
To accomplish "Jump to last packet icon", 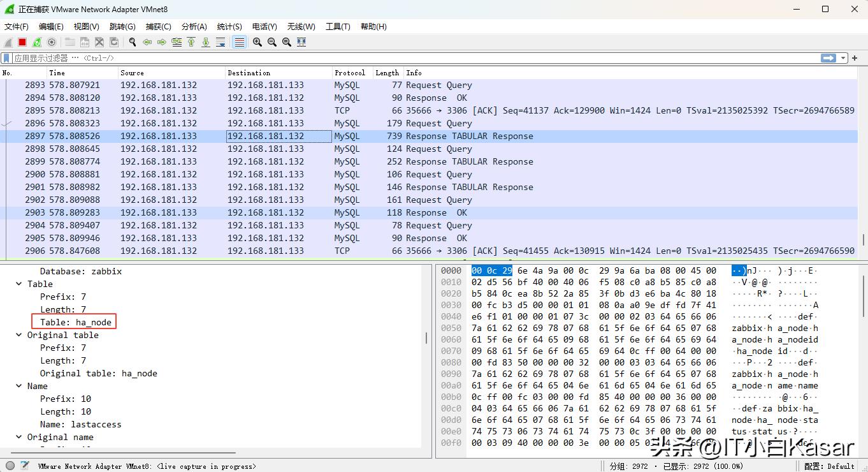I will (206, 42).
